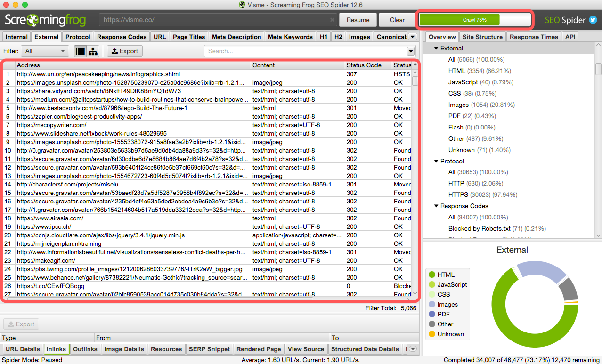This screenshot has width=602, height=364.
Task: Collapse the Protocol tree section
Action: coord(436,161)
